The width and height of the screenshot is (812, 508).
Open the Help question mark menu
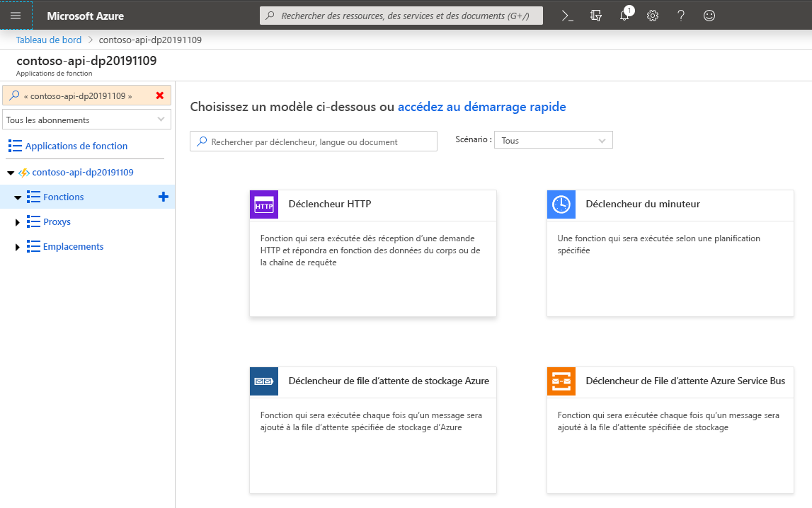[680, 15]
